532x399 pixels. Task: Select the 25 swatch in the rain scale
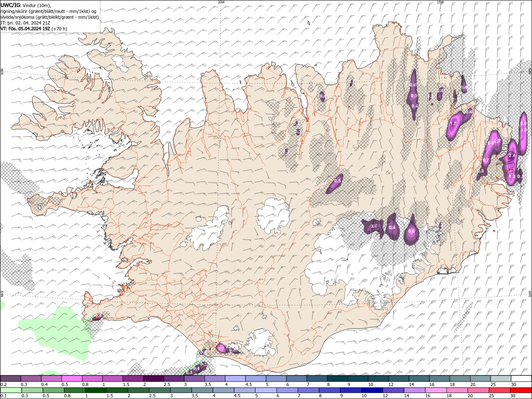500,390
